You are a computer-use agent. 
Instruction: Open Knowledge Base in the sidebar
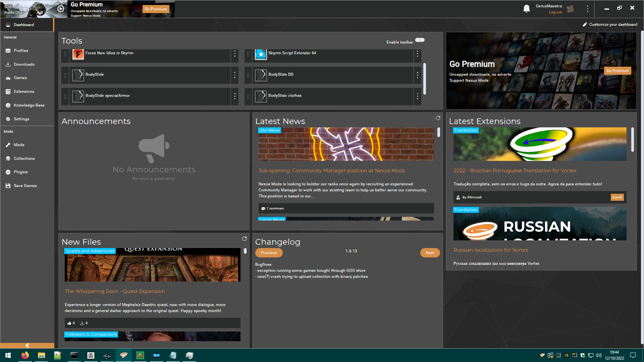click(27, 105)
